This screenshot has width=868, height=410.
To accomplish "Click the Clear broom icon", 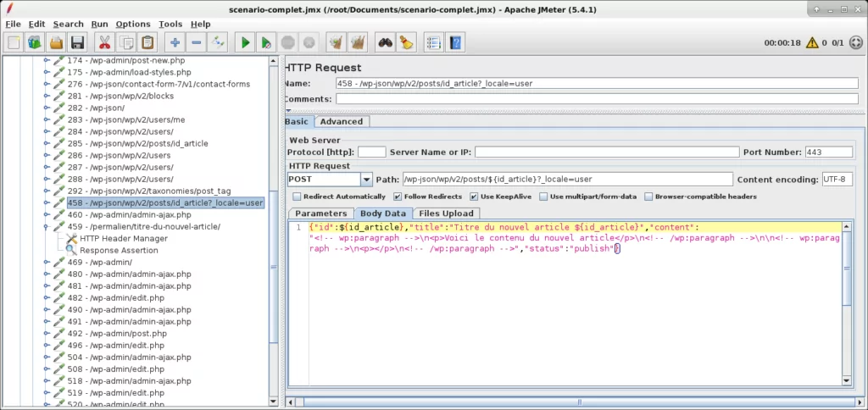I will click(335, 42).
